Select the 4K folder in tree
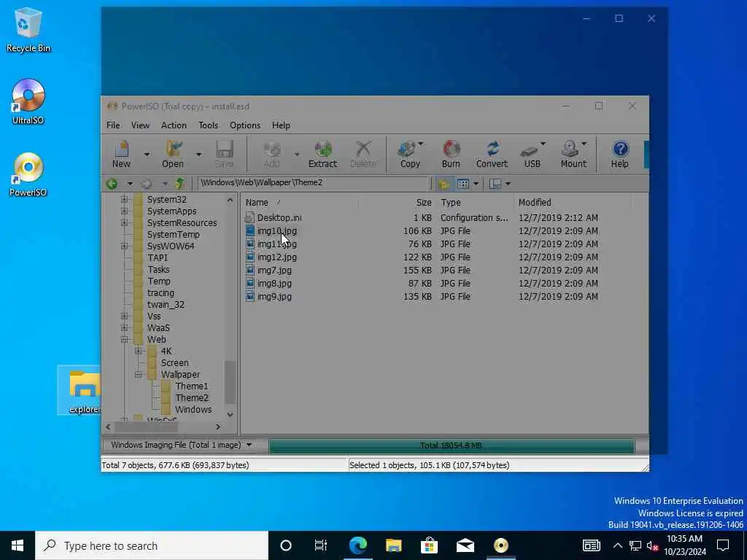 [166, 351]
